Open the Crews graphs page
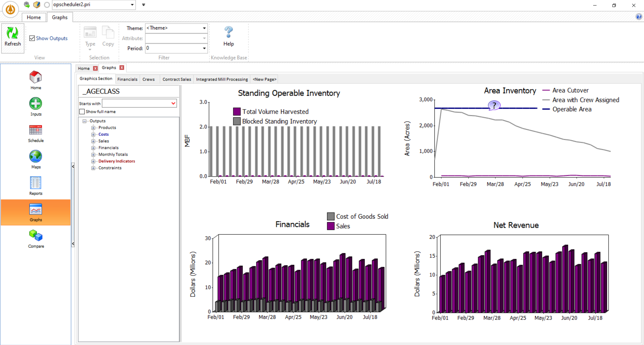 tap(148, 79)
